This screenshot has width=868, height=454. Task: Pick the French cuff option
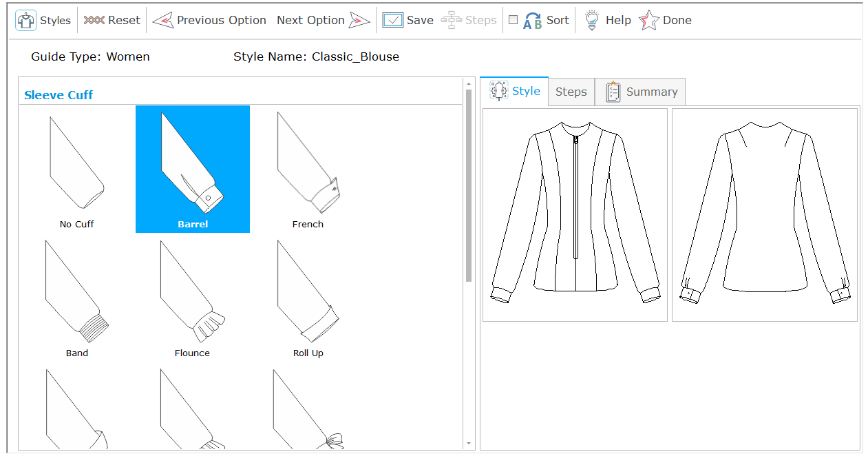pyautogui.click(x=308, y=169)
